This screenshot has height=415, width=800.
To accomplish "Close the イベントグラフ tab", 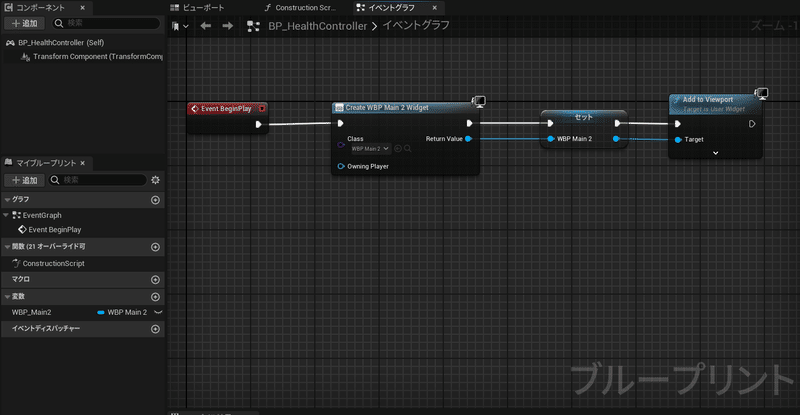I will [434, 8].
